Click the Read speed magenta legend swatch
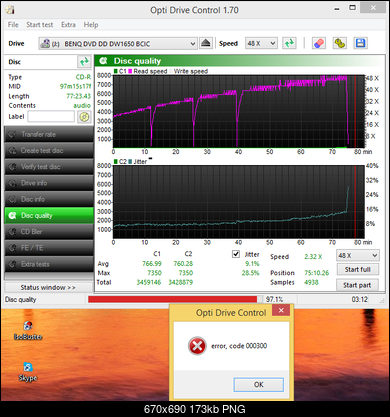 coord(130,71)
